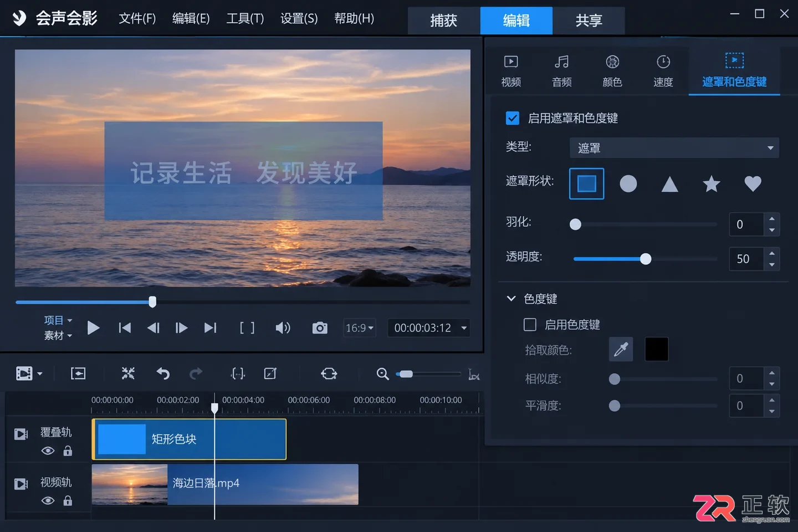Select the rectangle mask shape
The height and width of the screenshot is (532, 798).
(x=587, y=183)
